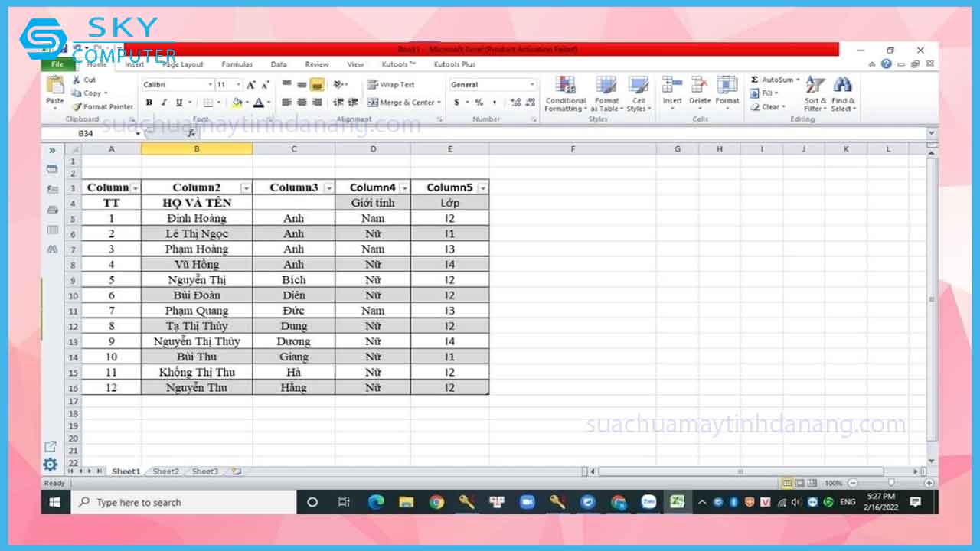
Task: Open the Fill dropdown
Action: [x=764, y=93]
